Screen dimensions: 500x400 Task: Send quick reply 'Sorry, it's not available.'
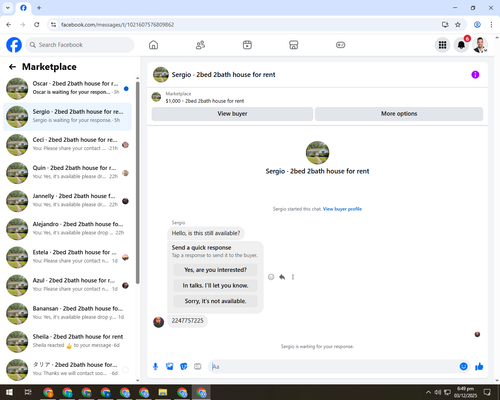pos(215,301)
